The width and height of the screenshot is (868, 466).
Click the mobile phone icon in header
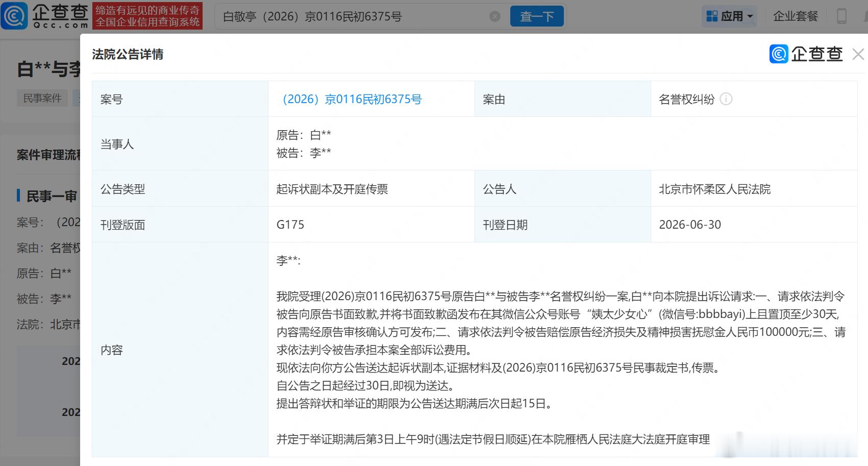(x=841, y=16)
